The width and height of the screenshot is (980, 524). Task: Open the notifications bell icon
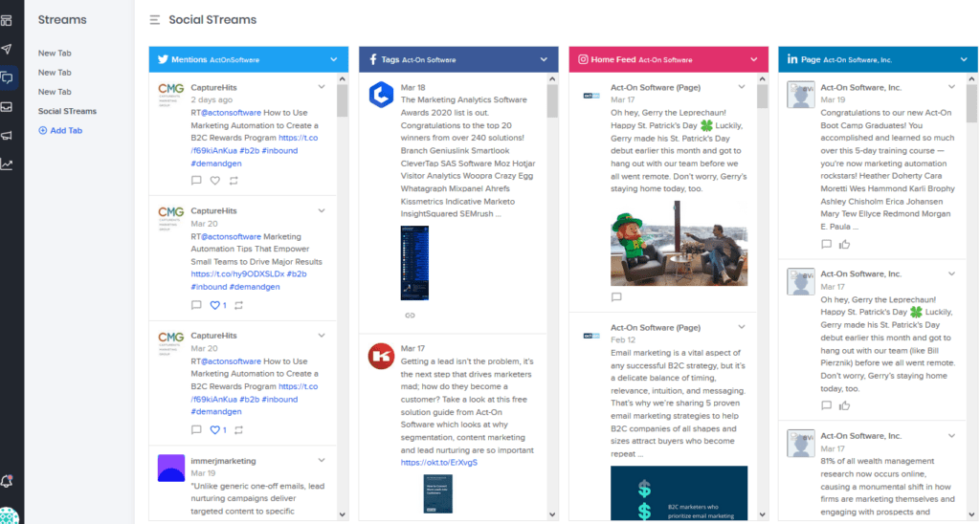(7, 481)
